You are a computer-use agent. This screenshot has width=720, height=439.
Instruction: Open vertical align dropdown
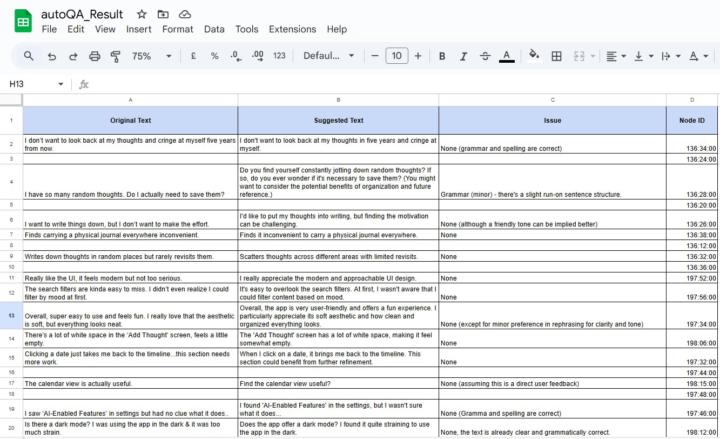click(x=643, y=56)
